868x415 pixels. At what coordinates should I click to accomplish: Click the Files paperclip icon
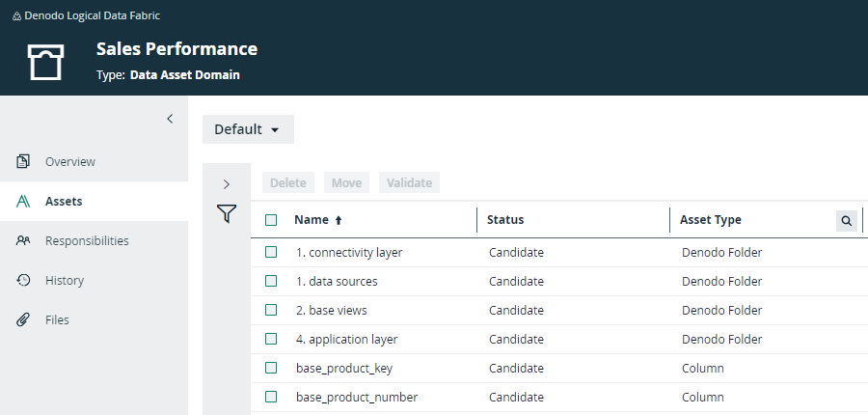click(23, 319)
